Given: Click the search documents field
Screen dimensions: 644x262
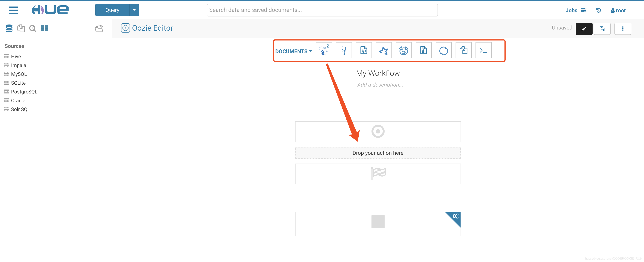Looking at the screenshot, I should pyautogui.click(x=322, y=10).
